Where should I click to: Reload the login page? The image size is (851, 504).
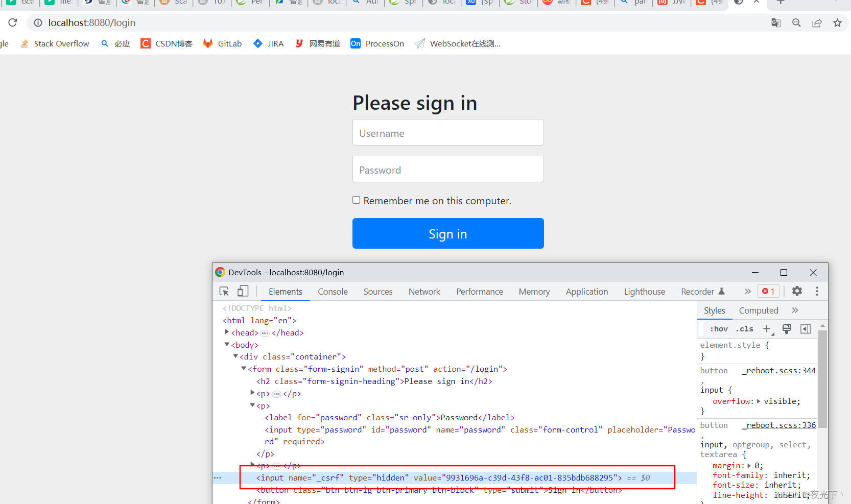12,22
